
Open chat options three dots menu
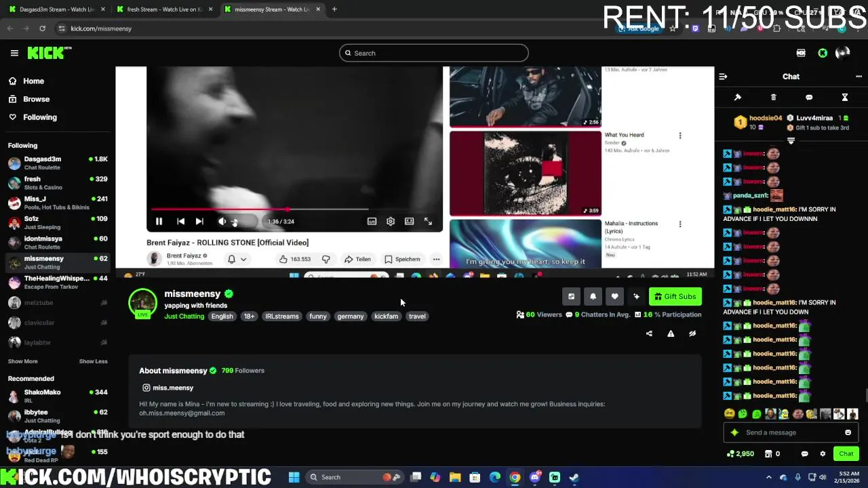859,77
